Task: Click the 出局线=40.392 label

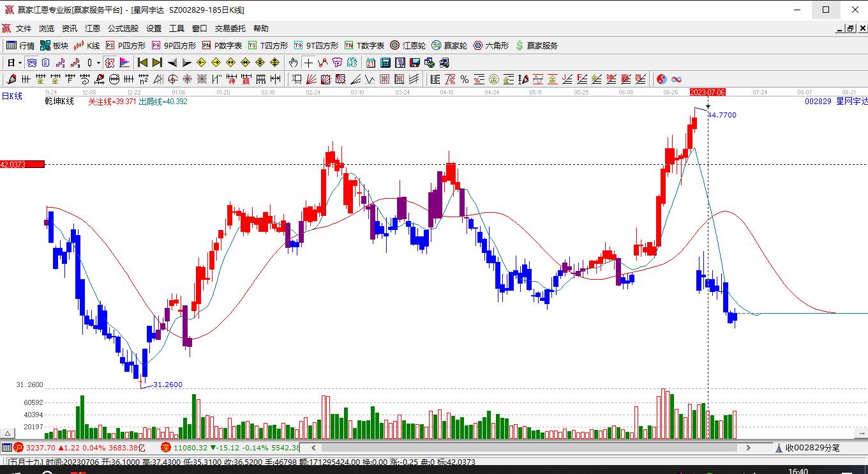Action: [163, 102]
